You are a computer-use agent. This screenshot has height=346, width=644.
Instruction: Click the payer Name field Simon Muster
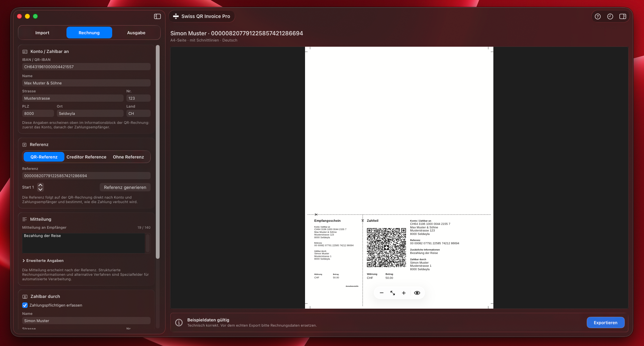click(86, 321)
